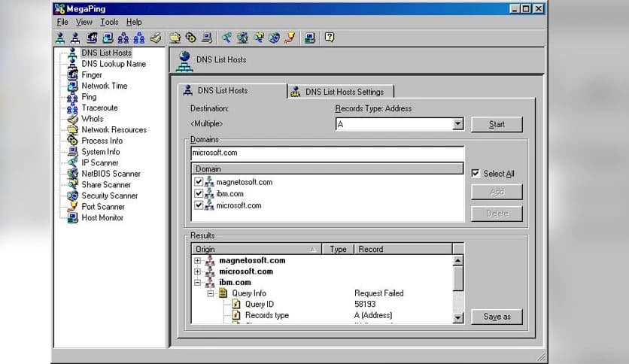
Task: Collapse the ibm.com results node
Action: 198,283
